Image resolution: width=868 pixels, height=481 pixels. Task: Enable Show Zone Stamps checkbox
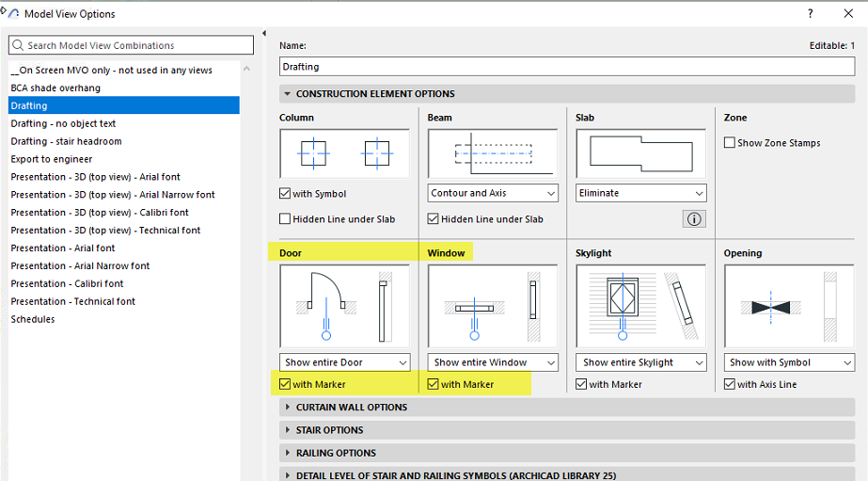(x=730, y=143)
